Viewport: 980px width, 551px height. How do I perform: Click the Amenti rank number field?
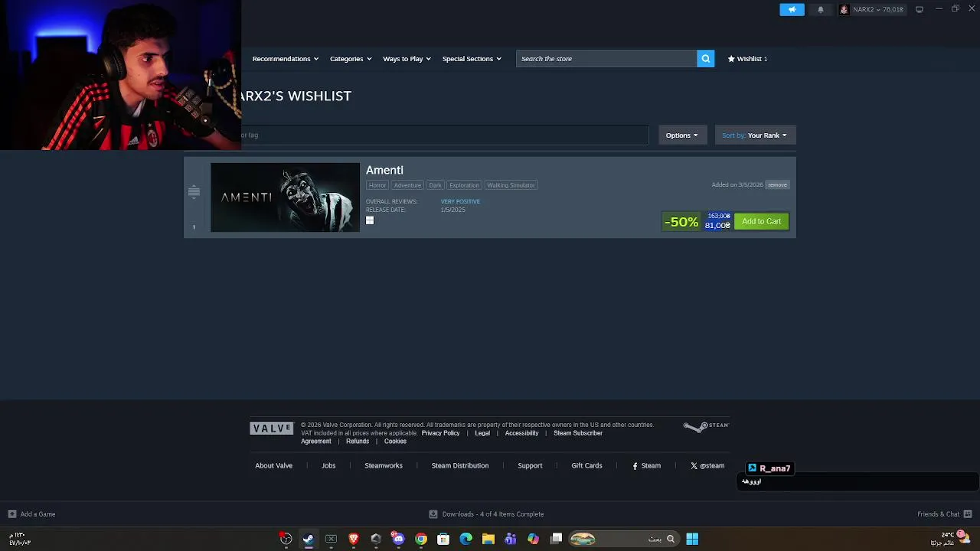coord(194,227)
